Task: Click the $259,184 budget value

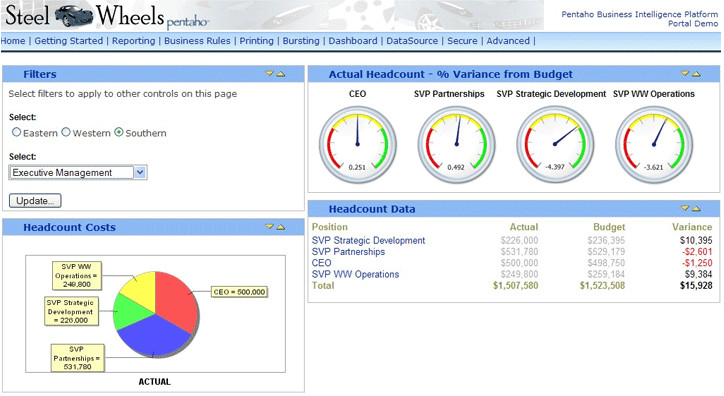Action: (606, 274)
